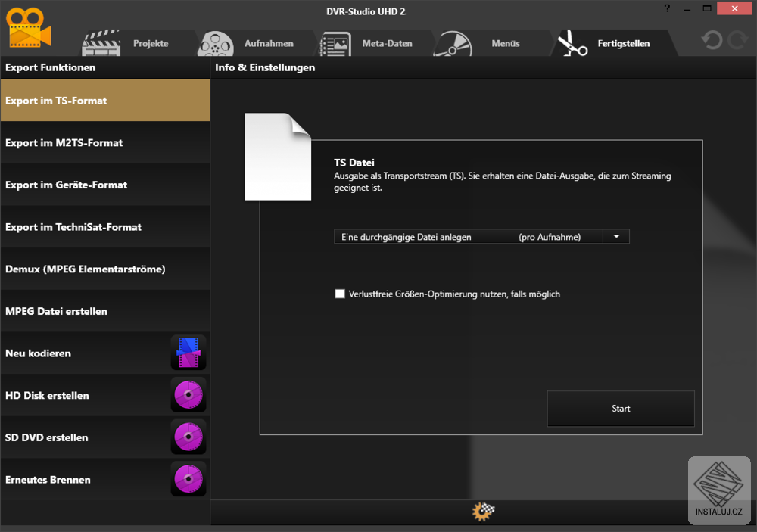Enable Verlustfreie Größen-Optimierung checkbox
This screenshot has width=757, height=532.
click(340, 294)
